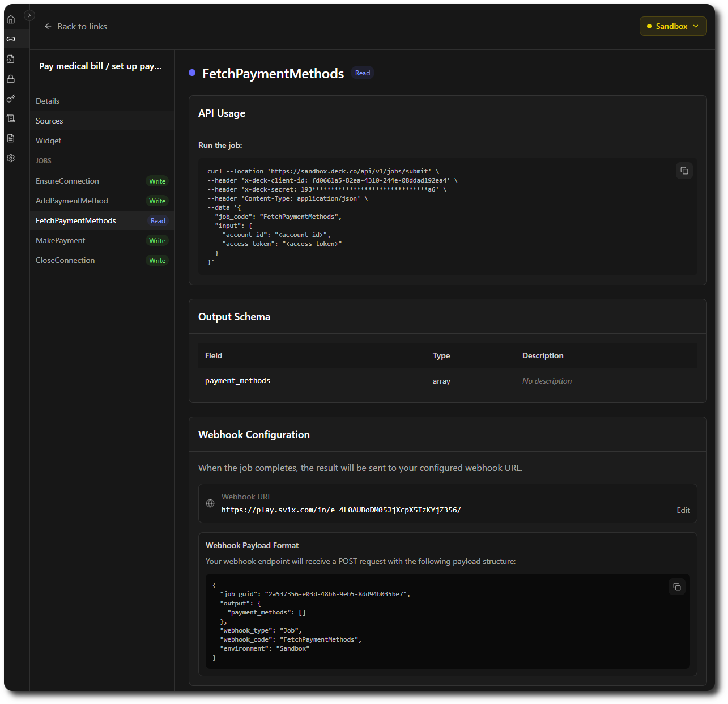
Task: Select the AddPaymentMethod job
Action: click(x=102, y=201)
